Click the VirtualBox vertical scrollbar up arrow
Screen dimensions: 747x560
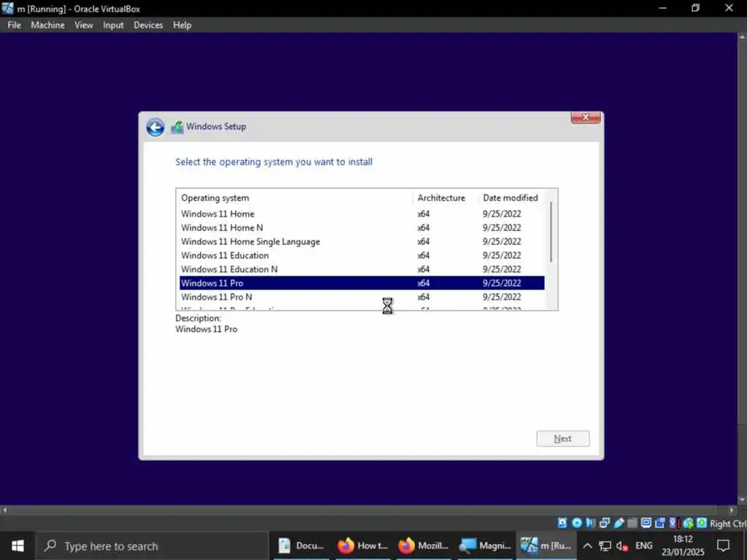tap(742, 36)
